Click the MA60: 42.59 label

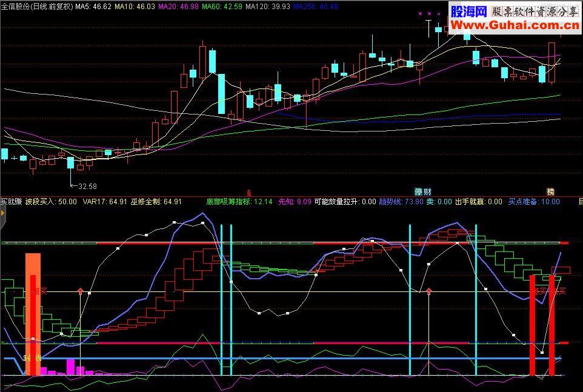(222, 6)
